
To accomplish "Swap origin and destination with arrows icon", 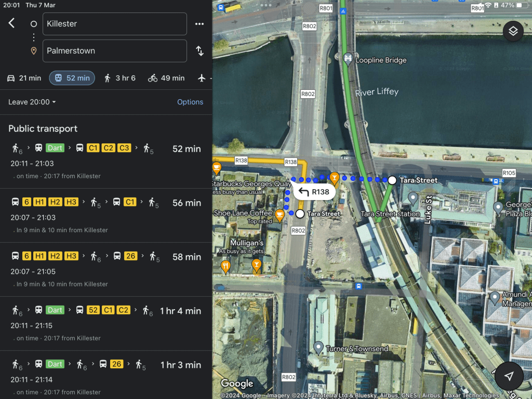I will pos(199,51).
